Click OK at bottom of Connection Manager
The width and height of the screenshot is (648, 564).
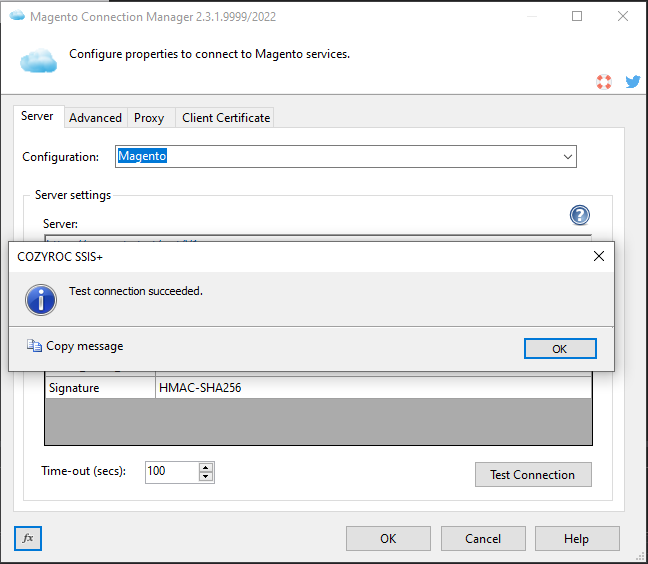(388, 538)
